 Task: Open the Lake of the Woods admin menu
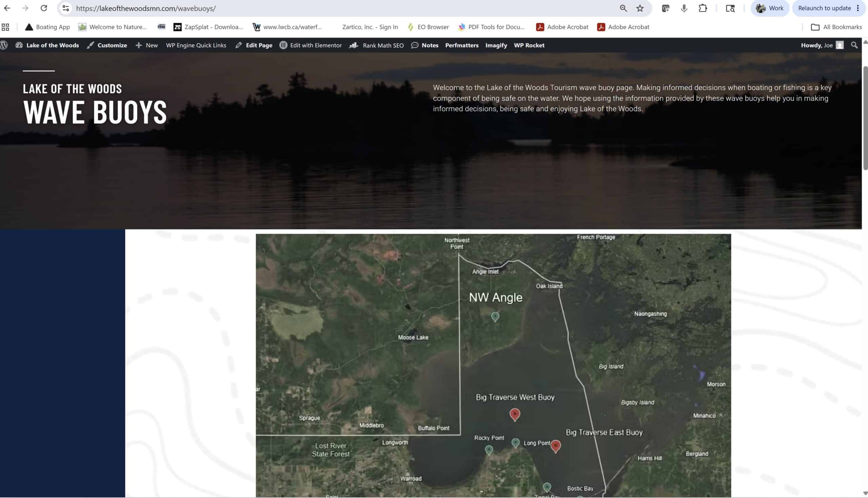[47, 45]
